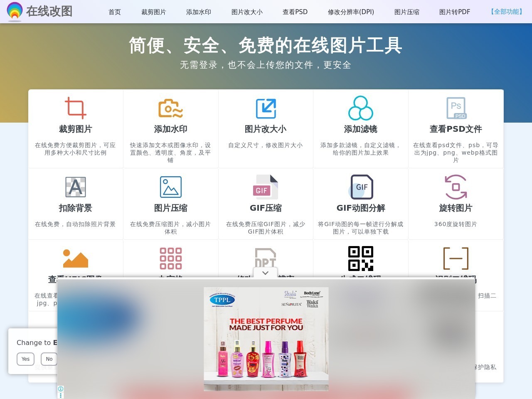Select the 扣除背景 letter A icon

76,187
